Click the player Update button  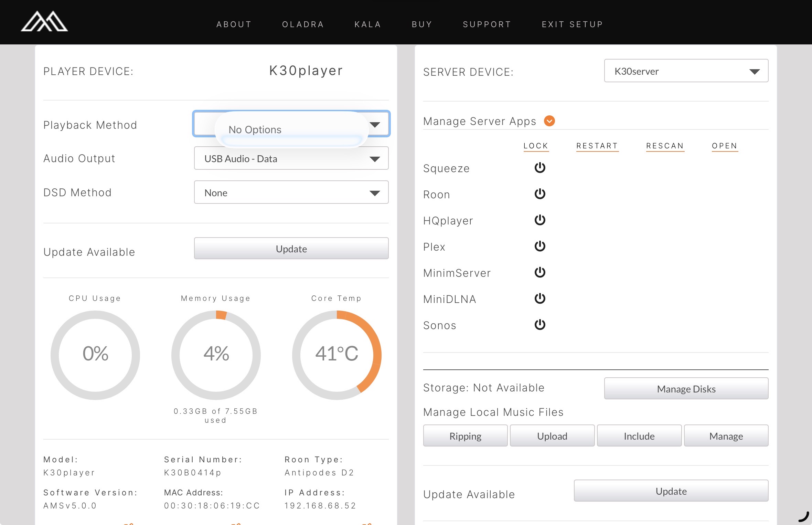pyautogui.click(x=291, y=249)
